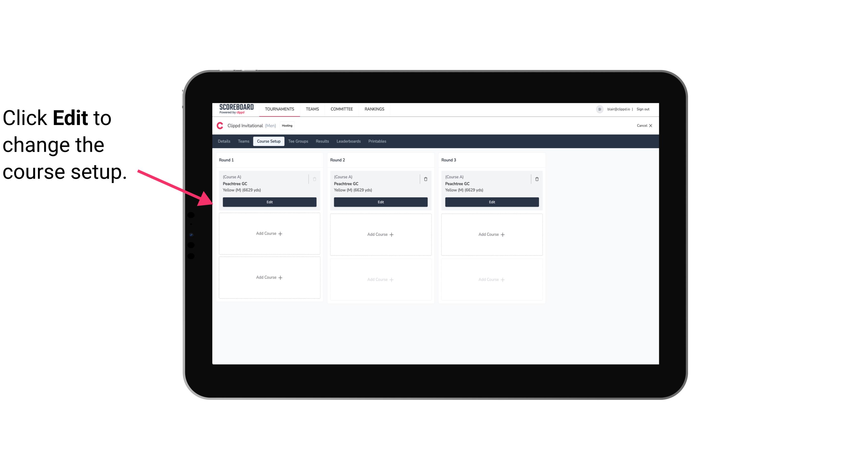Click Edit button for Round 2 course
Image resolution: width=868 pixels, height=467 pixels.
(x=380, y=201)
